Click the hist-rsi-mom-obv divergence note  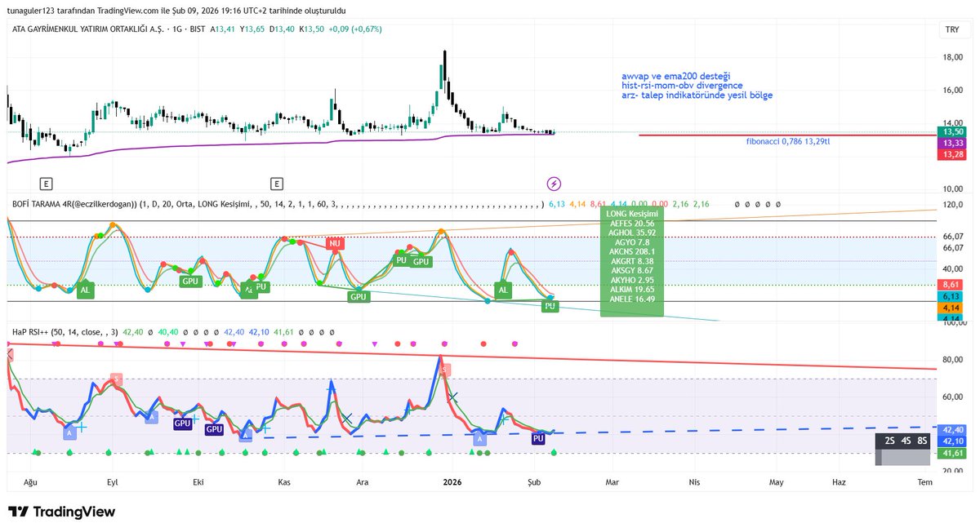tap(682, 85)
